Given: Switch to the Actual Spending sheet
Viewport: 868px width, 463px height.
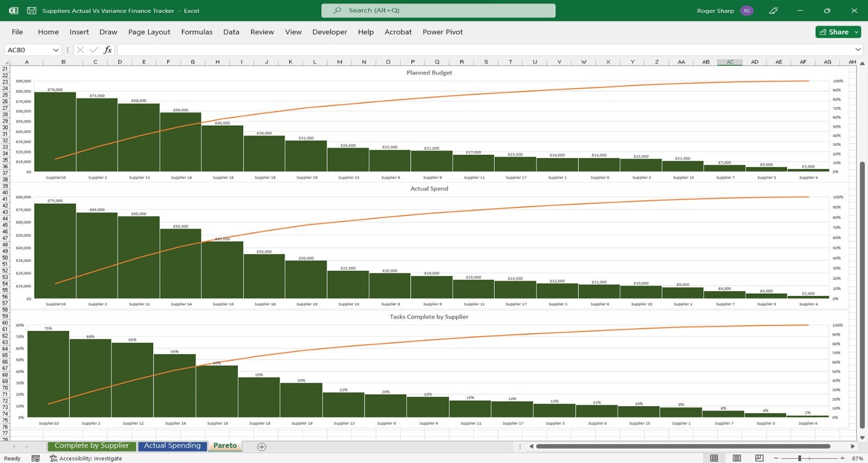Looking at the screenshot, I should click(172, 446).
